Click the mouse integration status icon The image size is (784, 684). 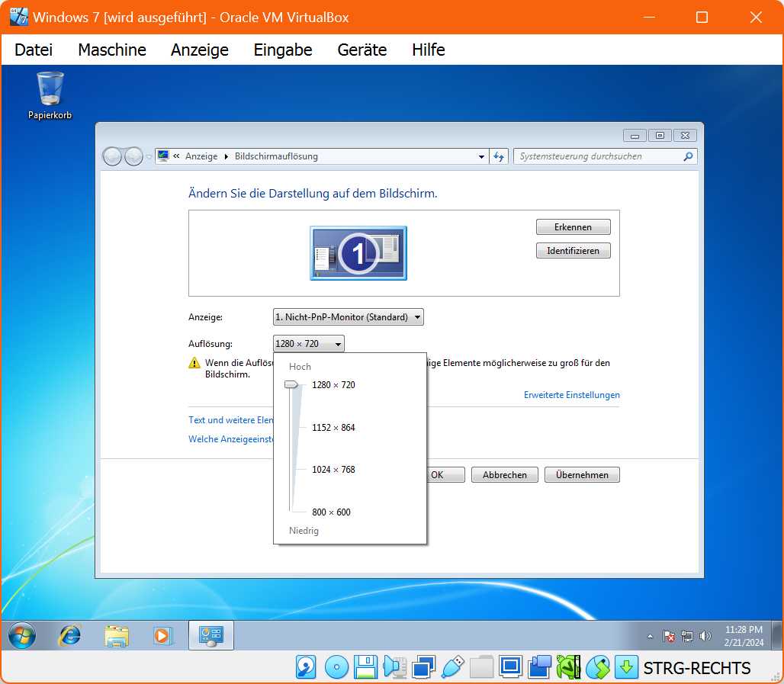click(597, 667)
